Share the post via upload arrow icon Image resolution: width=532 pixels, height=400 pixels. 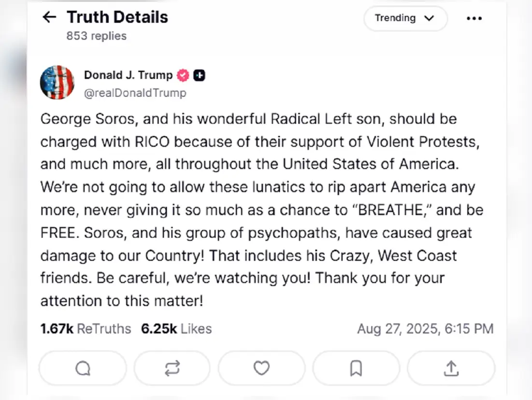[x=451, y=369]
